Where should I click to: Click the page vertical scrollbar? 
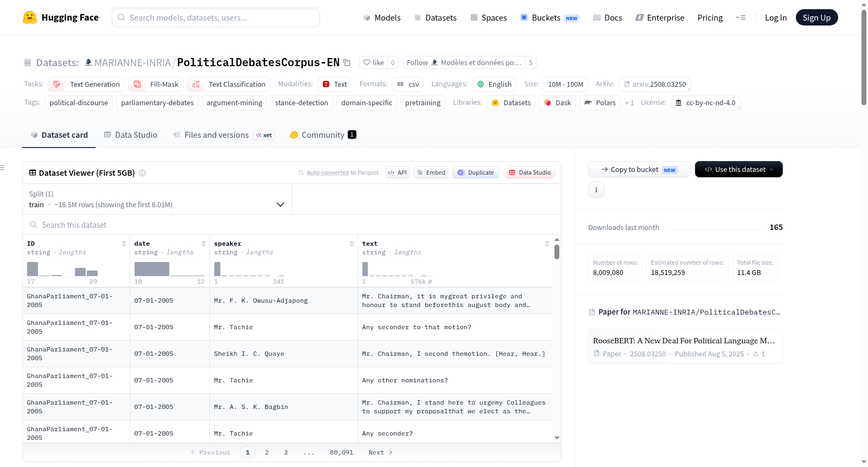pyautogui.click(x=864, y=57)
